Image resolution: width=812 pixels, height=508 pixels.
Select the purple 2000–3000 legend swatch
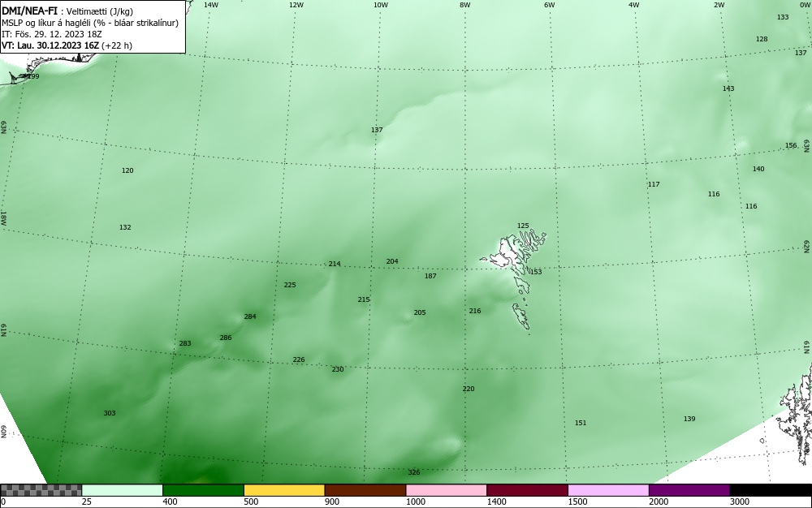tap(689, 490)
